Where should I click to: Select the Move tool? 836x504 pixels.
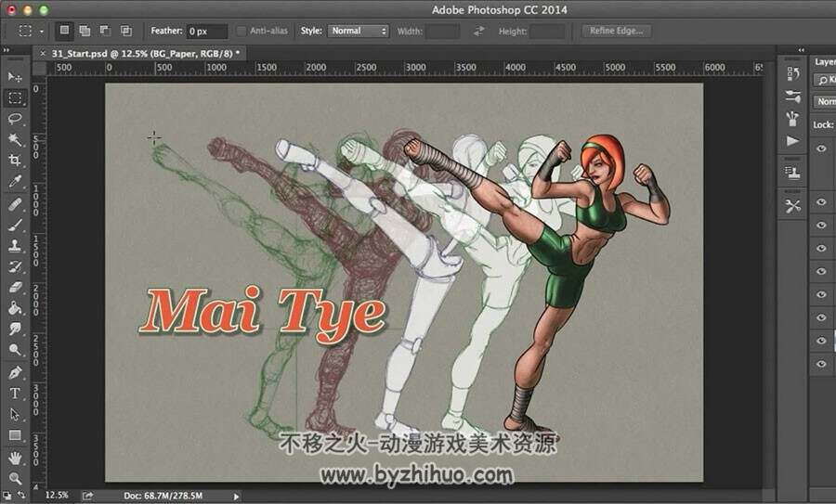click(14, 77)
